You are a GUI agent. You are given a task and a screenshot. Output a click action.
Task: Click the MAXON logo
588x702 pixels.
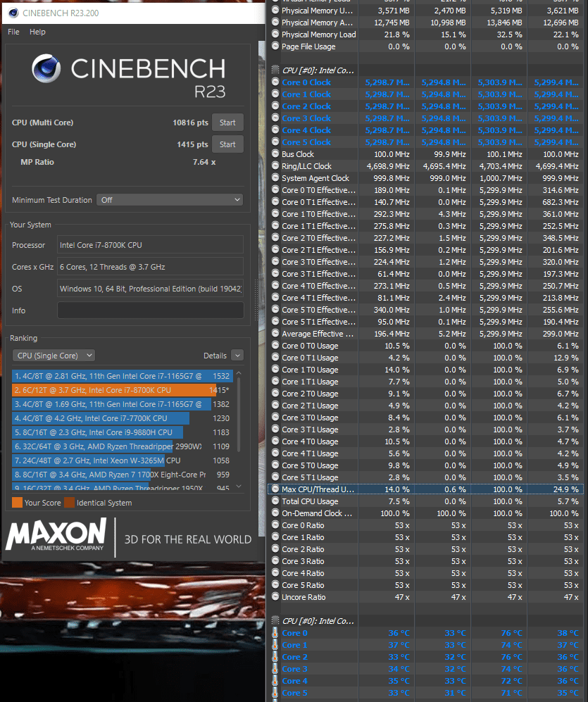click(x=56, y=534)
